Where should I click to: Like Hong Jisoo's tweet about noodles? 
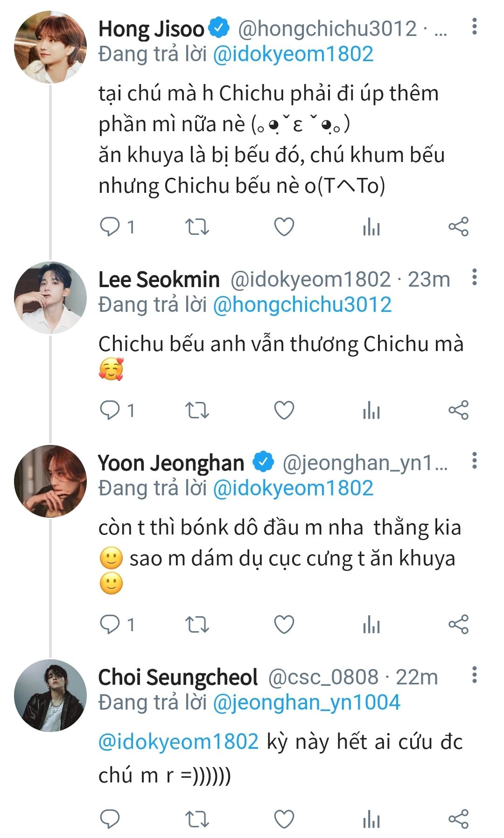point(284,227)
